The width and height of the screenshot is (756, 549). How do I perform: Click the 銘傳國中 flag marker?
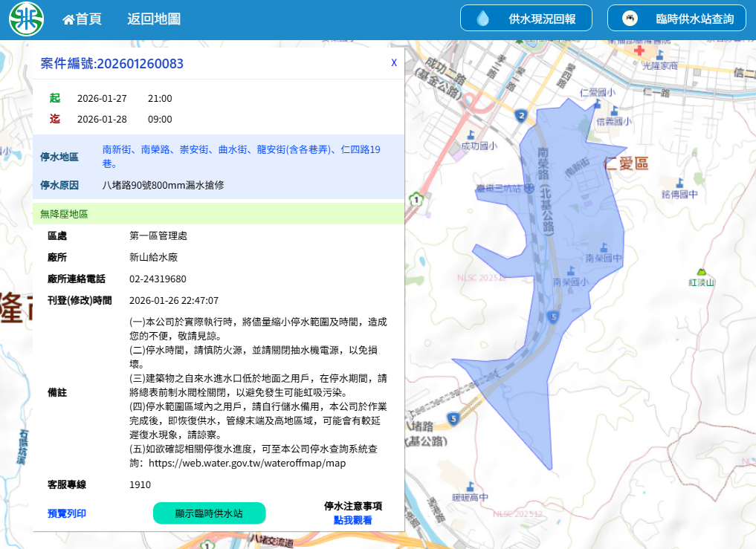pos(680,183)
